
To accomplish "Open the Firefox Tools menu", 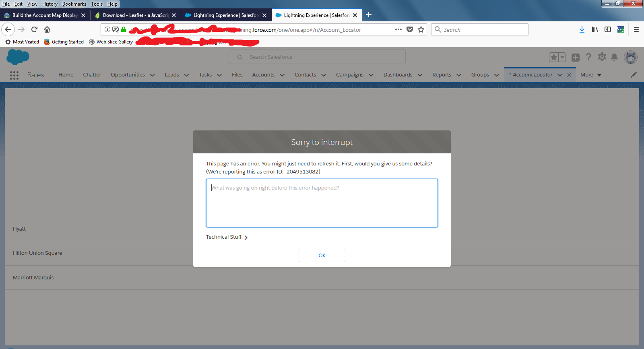I will pyautogui.click(x=97, y=4).
